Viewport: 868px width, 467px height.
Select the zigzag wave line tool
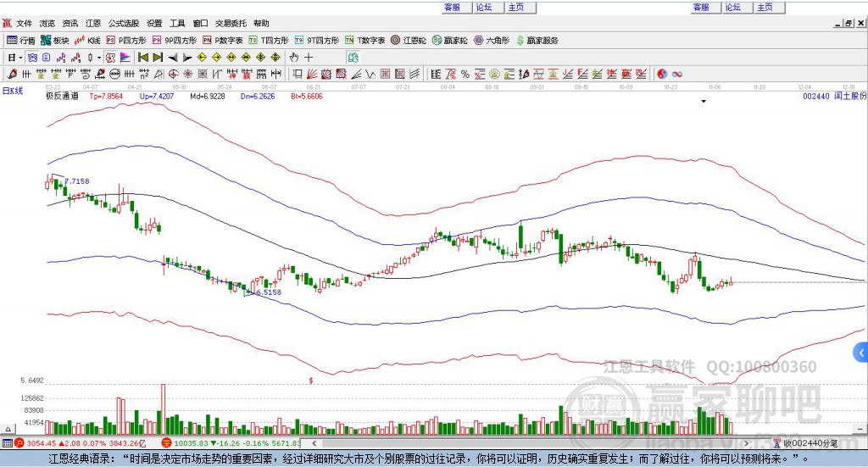[x=370, y=74]
